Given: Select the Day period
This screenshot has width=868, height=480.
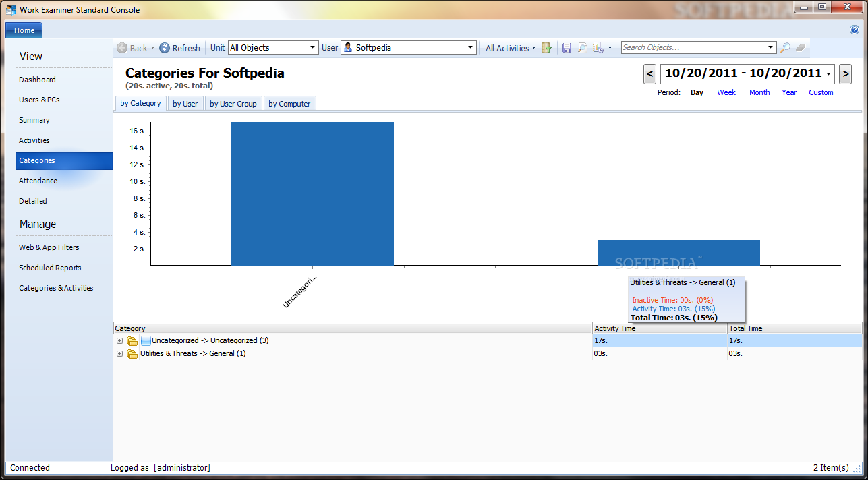Looking at the screenshot, I should [697, 93].
